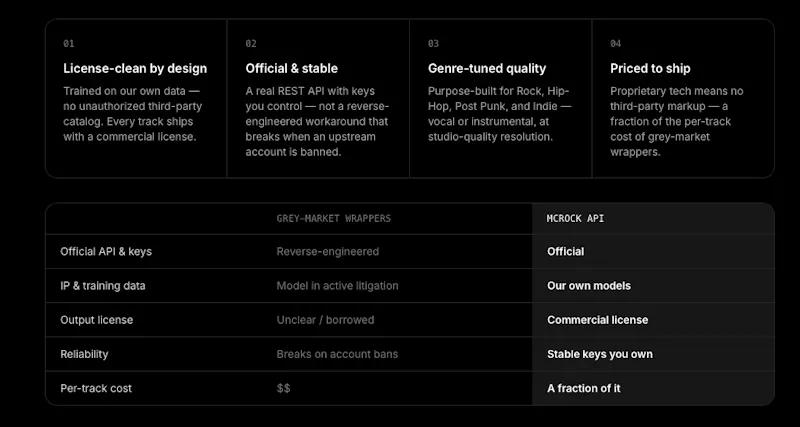This screenshot has height=427, width=800.
Task: Click the 'Unclear / borrowed' cell
Action: 325,320
